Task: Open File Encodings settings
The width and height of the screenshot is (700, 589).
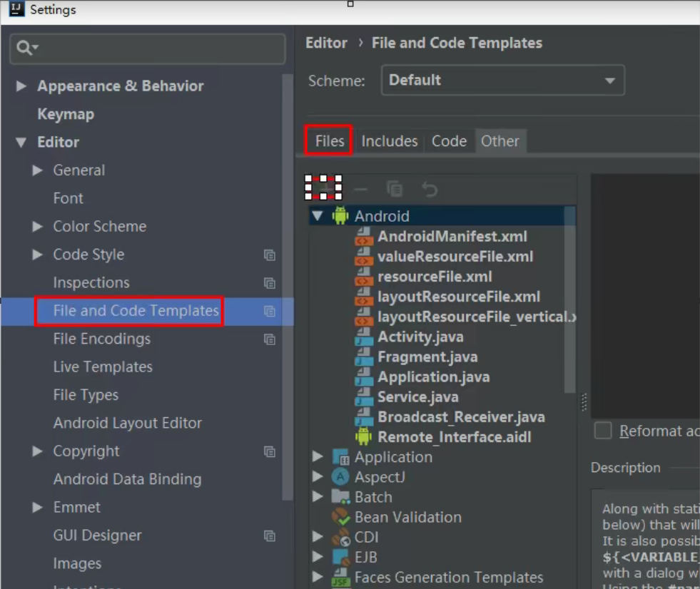Action: point(102,339)
